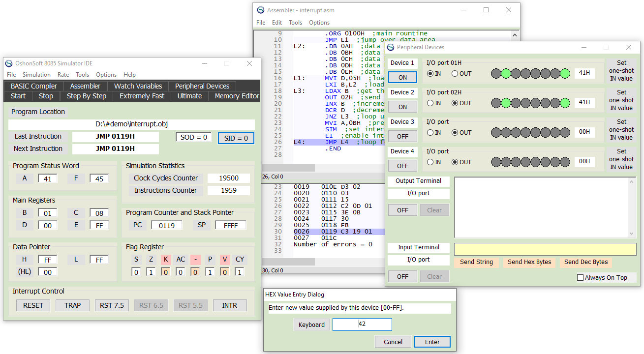Click the OshonSoft 8085 Simulator title bar icon
Viewport: 644px width, 354px height.
9,63
